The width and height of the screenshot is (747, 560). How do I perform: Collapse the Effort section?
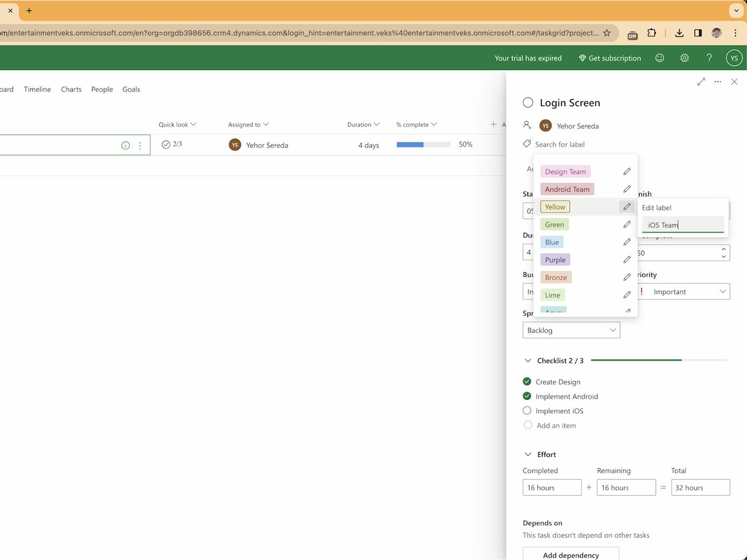tap(528, 454)
